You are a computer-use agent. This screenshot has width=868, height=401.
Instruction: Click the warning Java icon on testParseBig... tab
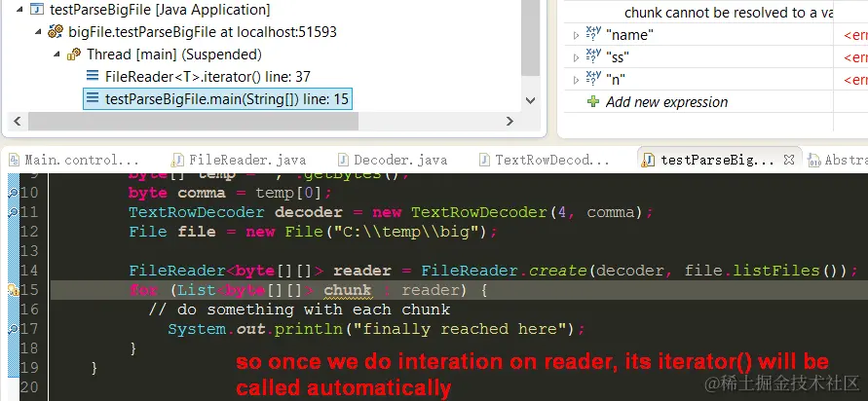[647, 161]
